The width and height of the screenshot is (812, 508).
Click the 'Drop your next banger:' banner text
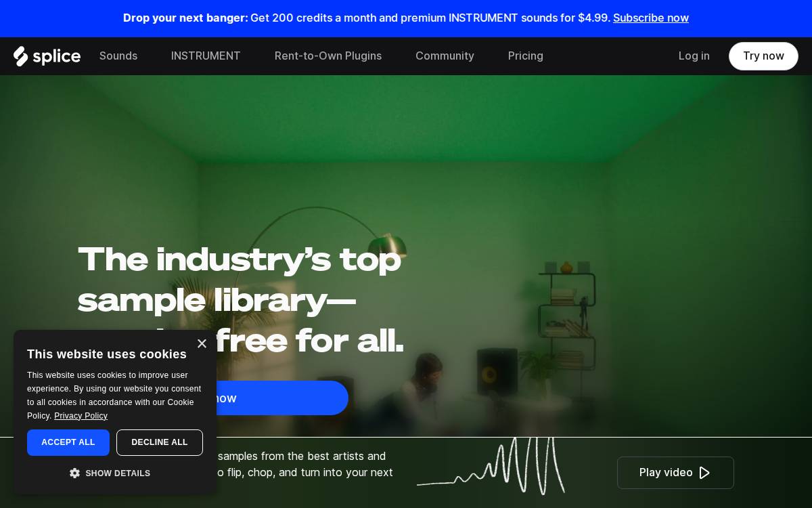[x=185, y=18]
